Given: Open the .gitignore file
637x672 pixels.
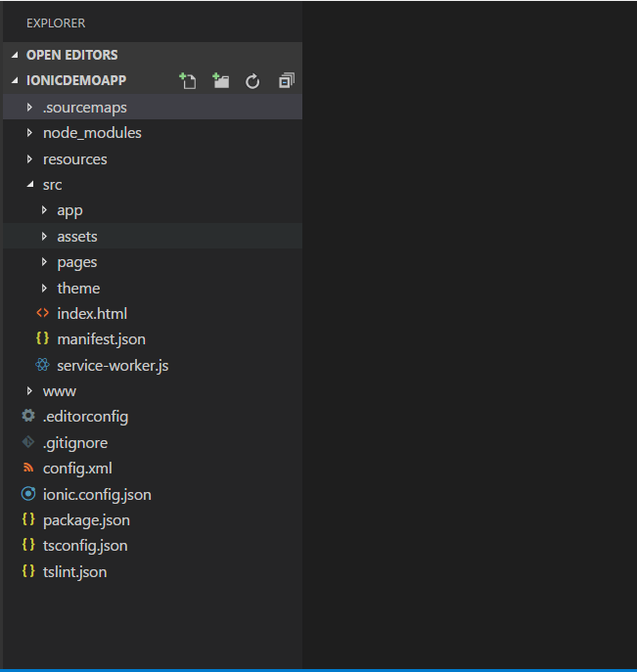Looking at the screenshot, I should (x=153, y=443).
